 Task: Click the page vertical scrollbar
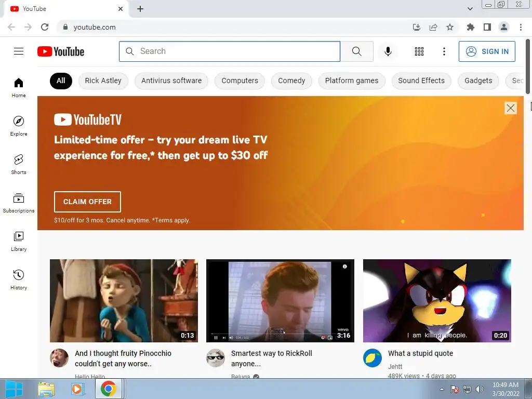[x=528, y=66]
